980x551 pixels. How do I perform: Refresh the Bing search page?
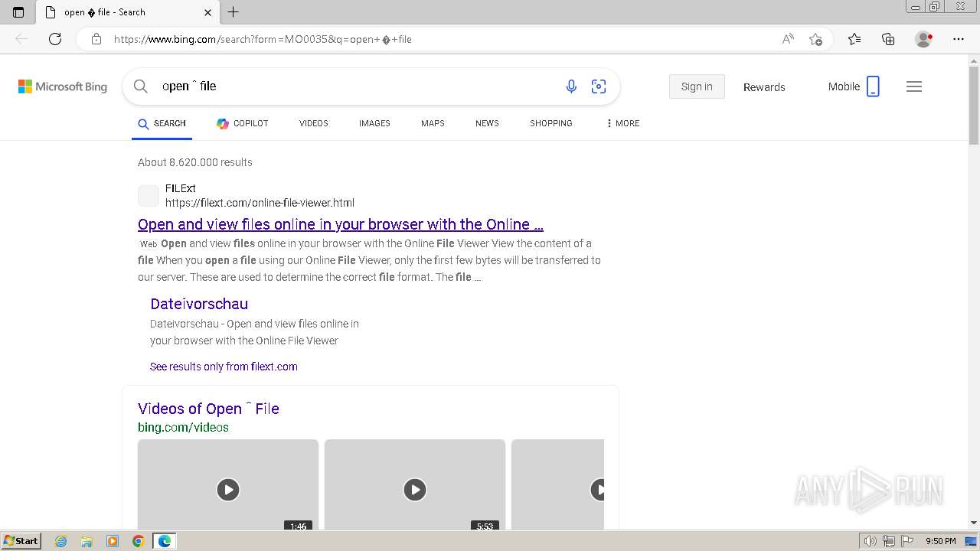pyautogui.click(x=55, y=39)
